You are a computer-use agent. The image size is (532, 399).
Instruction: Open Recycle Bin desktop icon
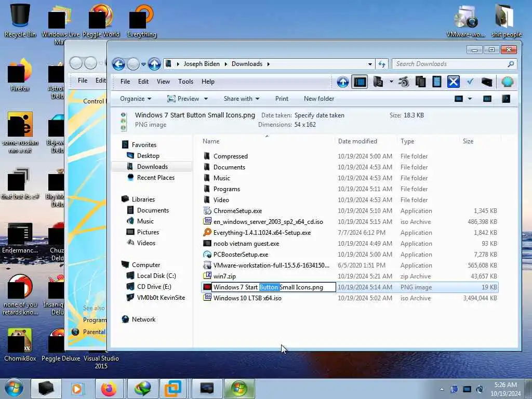point(20,19)
